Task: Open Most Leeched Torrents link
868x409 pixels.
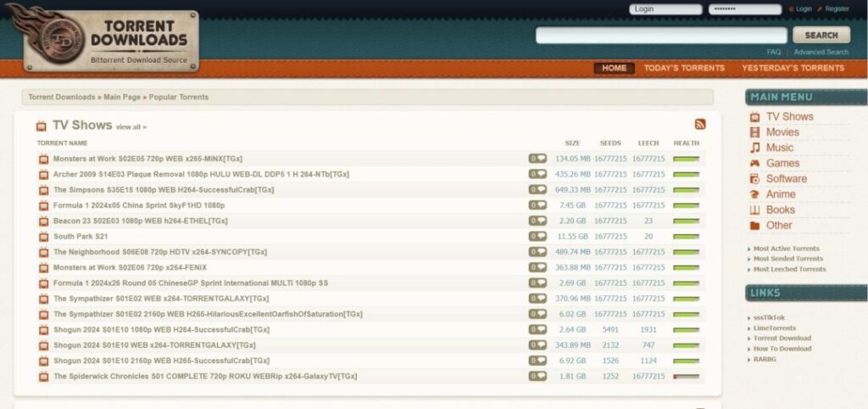Action: (789, 269)
